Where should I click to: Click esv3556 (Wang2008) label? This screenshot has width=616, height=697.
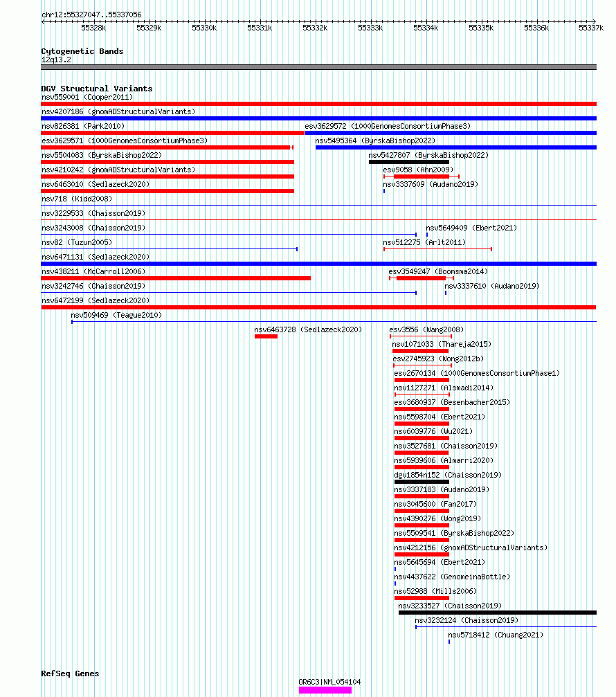coord(426,330)
